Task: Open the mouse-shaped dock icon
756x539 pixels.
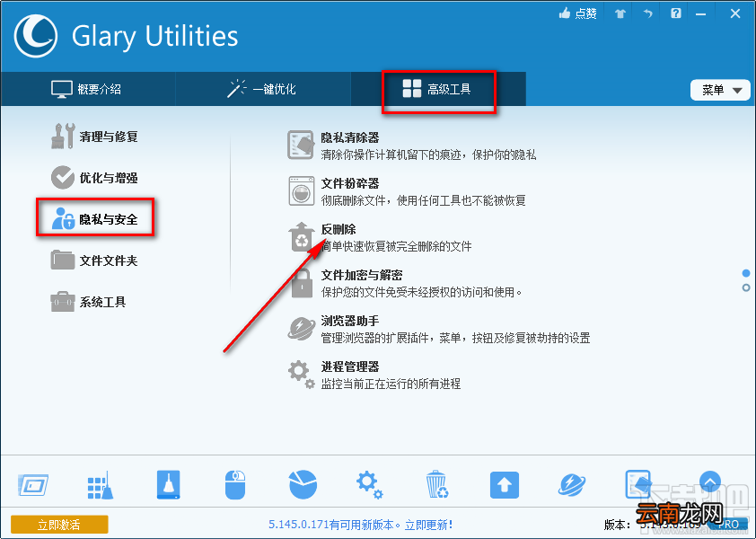Action: click(x=235, y=485)
